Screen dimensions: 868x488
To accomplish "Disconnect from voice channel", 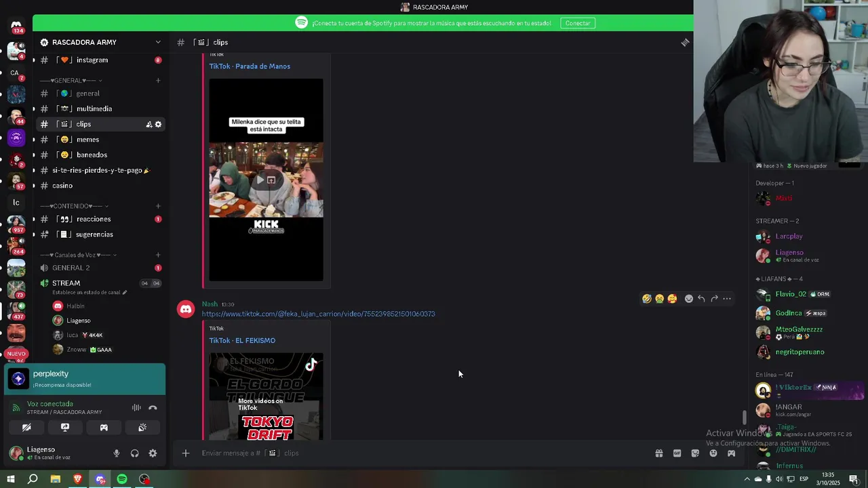I will 153,408.
